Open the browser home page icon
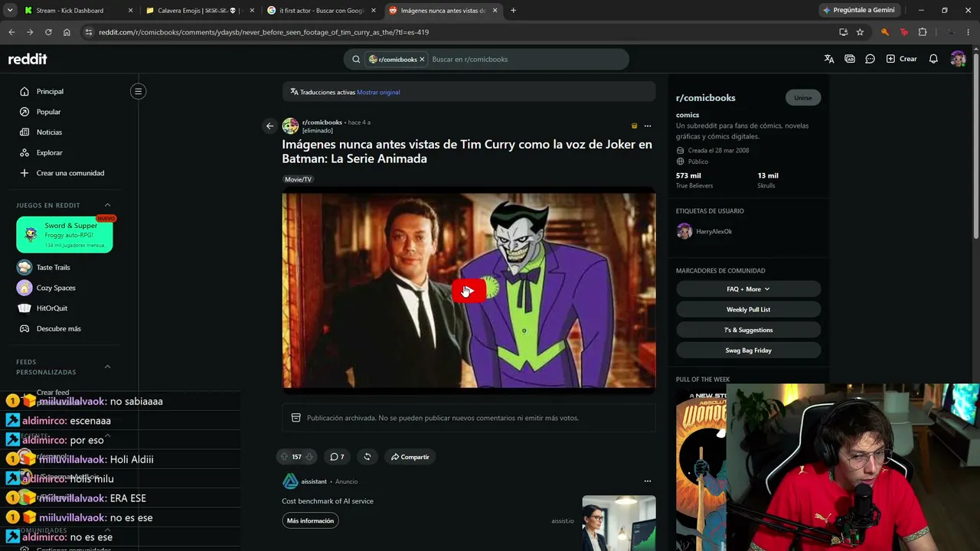Viewport: 980px width, 551px height. pyautogui.click(x=67, y=32)
